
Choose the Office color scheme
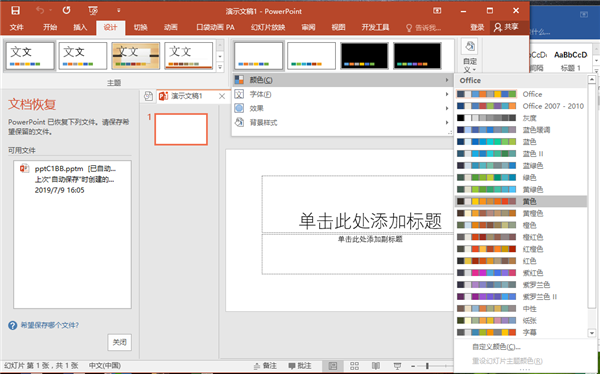point(521,94)
